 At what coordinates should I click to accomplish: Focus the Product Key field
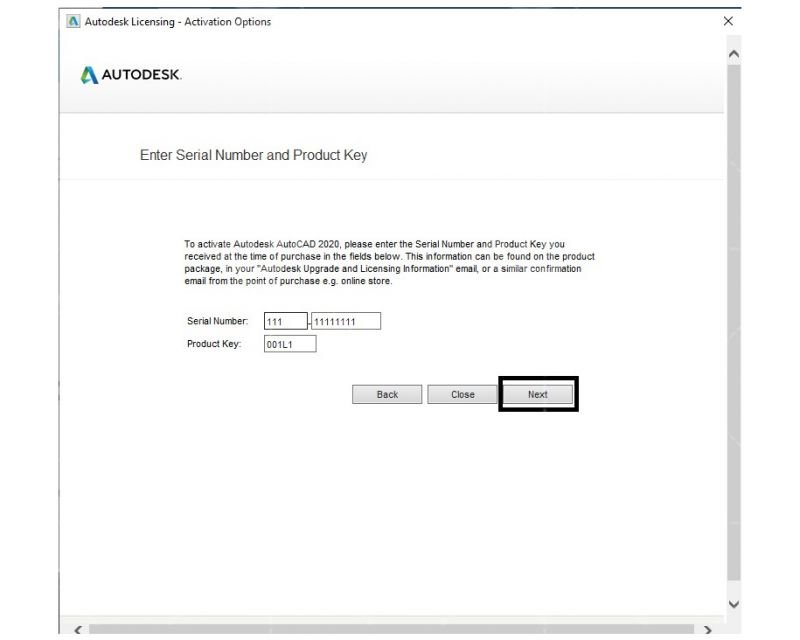(290, 344)
